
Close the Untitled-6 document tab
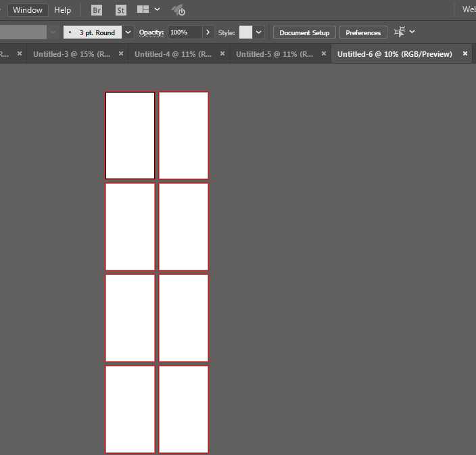click(465, 53)
